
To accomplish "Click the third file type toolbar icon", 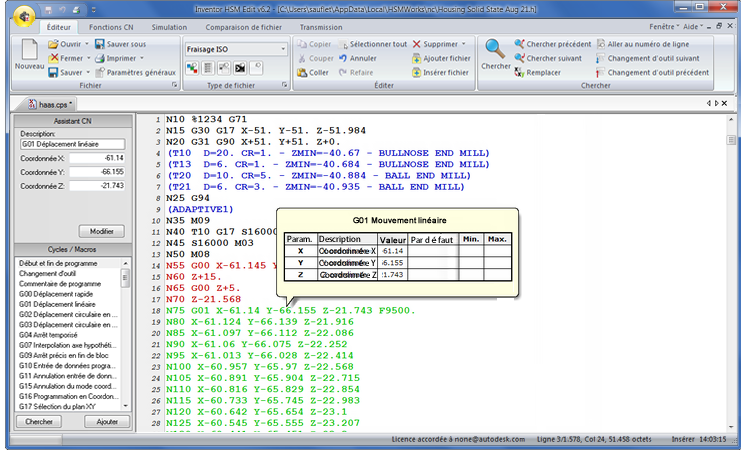I will tap(224, 68).
